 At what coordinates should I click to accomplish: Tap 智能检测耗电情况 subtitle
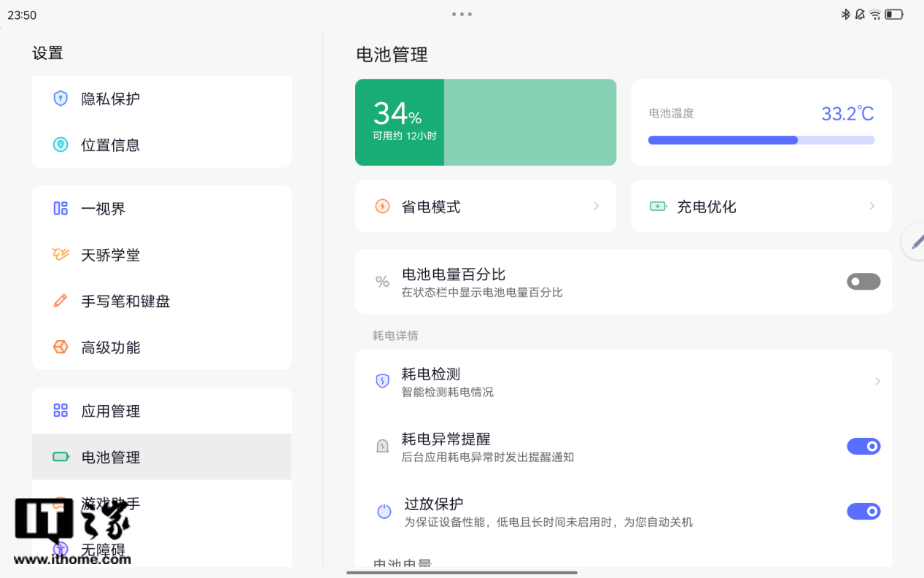[x=447, y=392]
